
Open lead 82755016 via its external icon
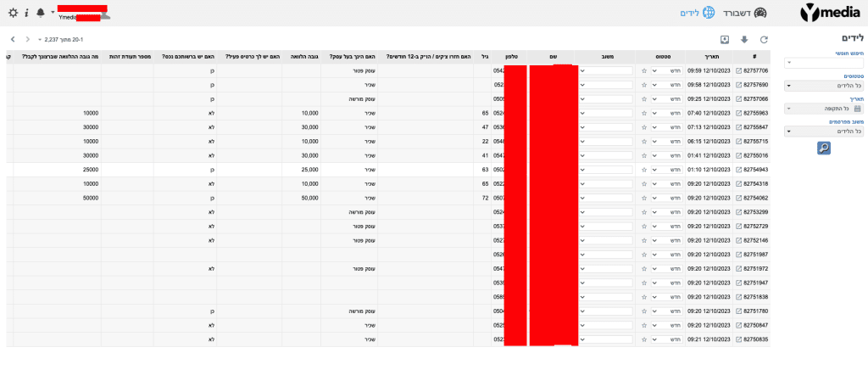point(738,155)
